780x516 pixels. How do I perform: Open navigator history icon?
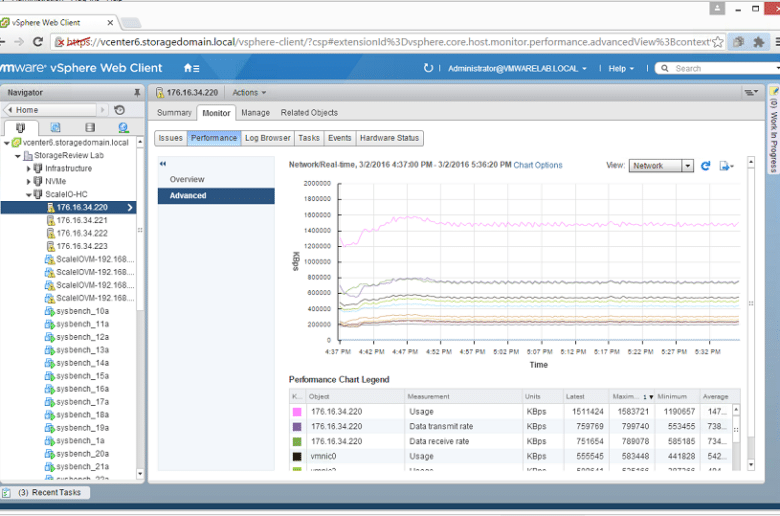119,110
